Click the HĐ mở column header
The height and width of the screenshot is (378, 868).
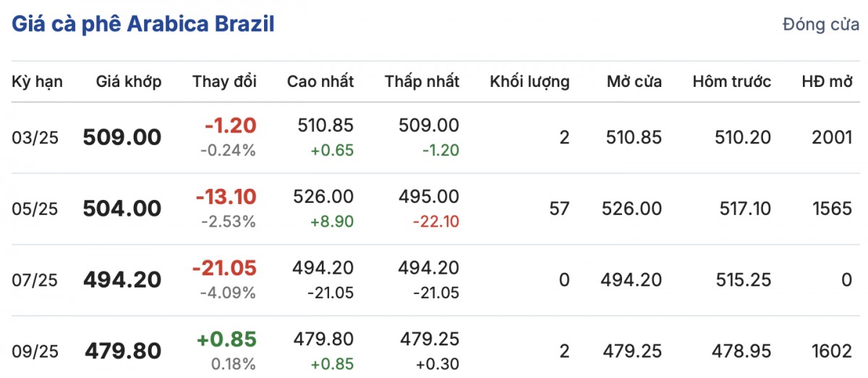tap(827, 82)
